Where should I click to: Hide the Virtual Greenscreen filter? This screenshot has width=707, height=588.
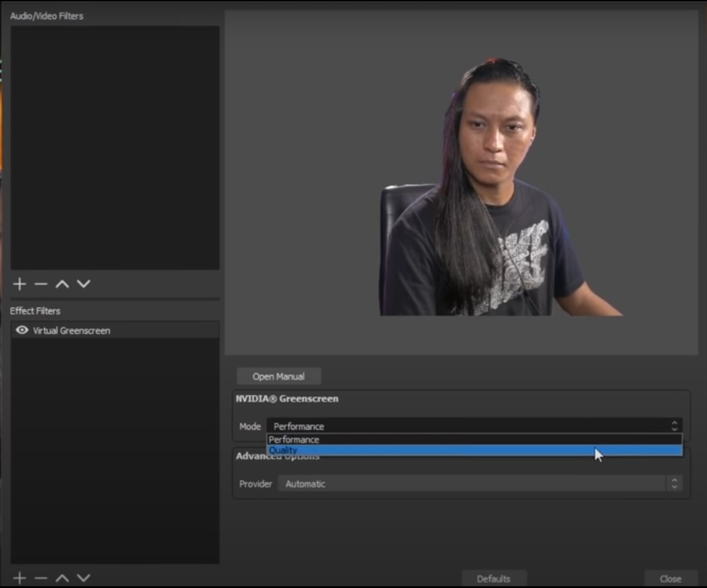[21, 330]
